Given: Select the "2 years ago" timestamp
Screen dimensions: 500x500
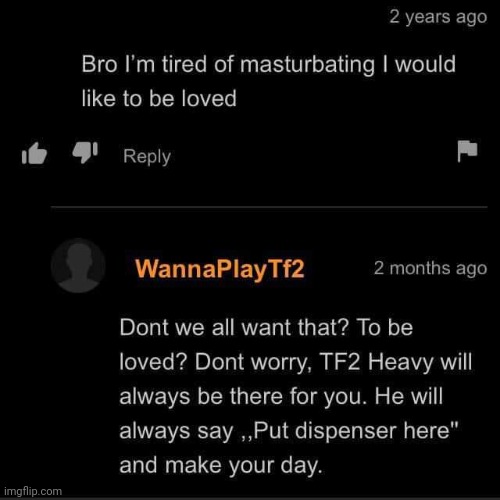Looking at the screenshot, I should 438,17.
